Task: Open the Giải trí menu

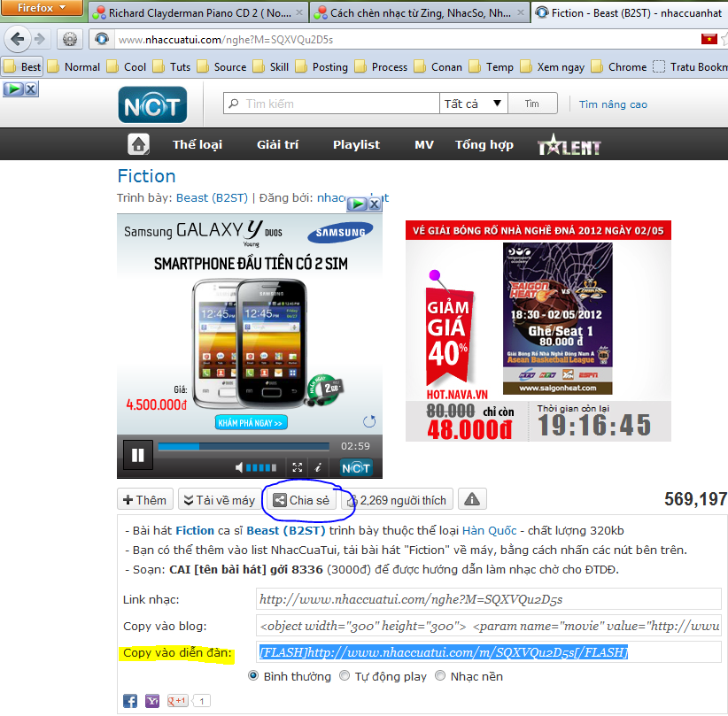Action: click(277, 145)
